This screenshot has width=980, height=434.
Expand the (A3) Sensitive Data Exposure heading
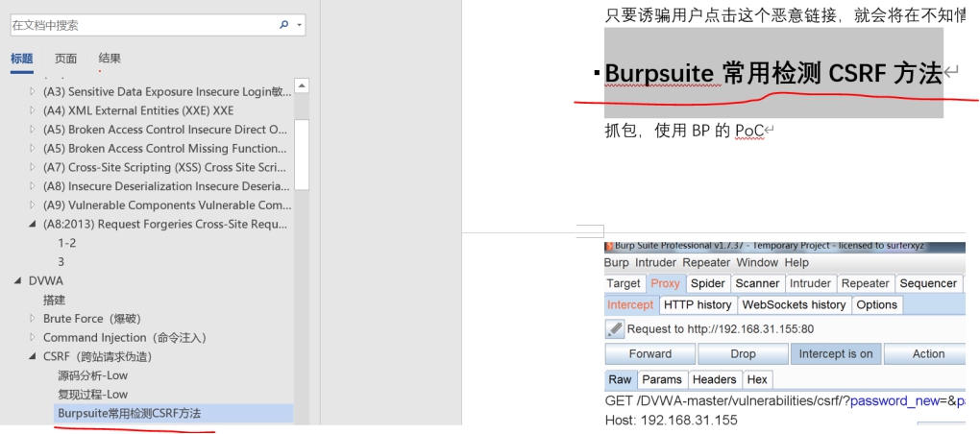[33, 92]
